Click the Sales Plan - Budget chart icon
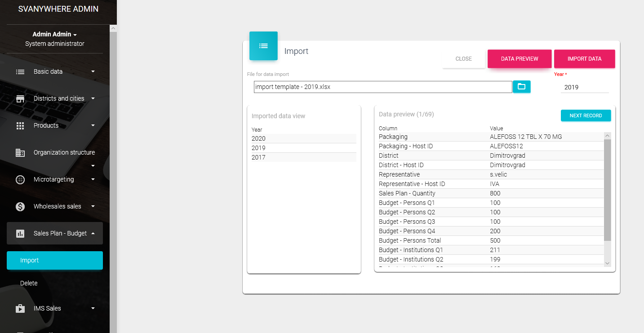Image resolution: width=644 pixels, height=333 pixels. coord(20,234)
